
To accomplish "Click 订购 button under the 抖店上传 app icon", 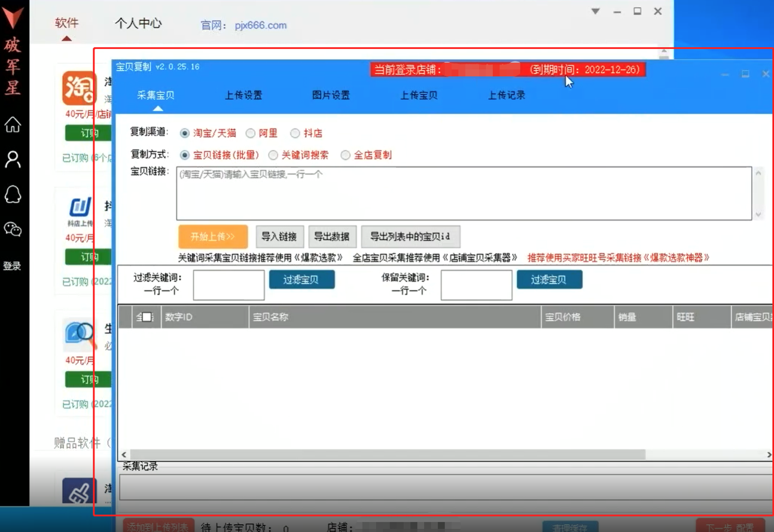I will click(x=89, y=257).
